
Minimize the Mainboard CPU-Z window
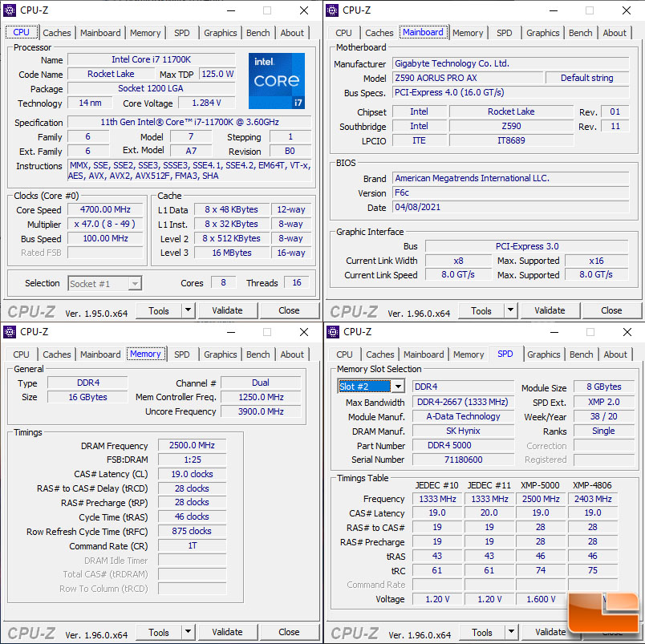tap(554, 10)
